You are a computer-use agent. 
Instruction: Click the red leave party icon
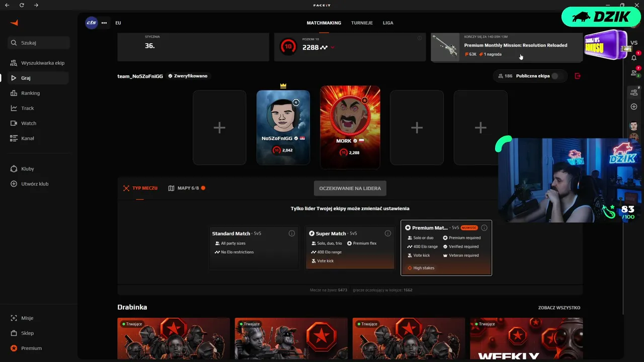click(578, 76)
